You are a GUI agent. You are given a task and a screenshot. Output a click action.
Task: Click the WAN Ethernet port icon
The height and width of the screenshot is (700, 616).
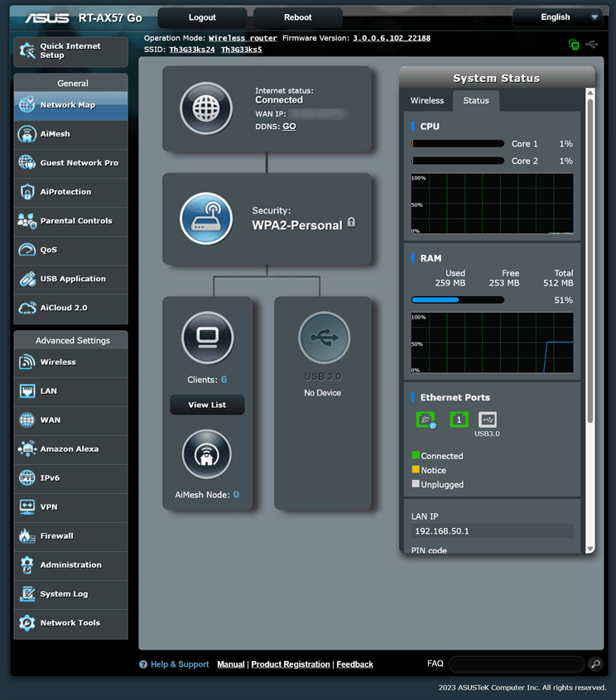point(426,420)
